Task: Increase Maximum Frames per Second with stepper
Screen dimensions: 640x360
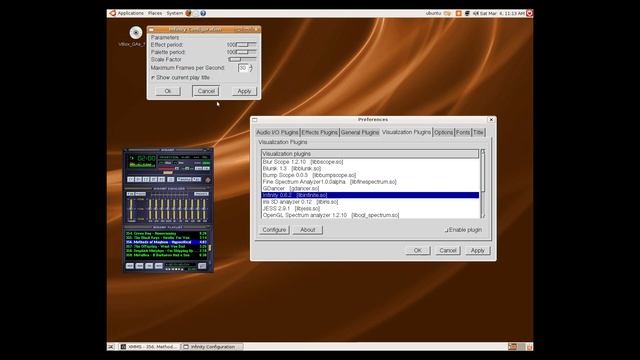Action: click(251, 66)
